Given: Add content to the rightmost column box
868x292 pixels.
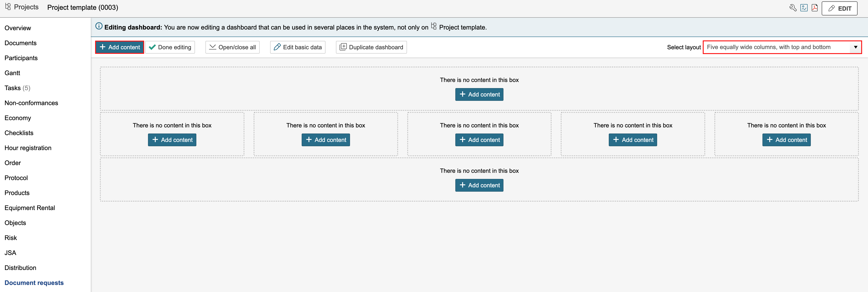Looking at the screenshot, I should [x=786, y=140].
